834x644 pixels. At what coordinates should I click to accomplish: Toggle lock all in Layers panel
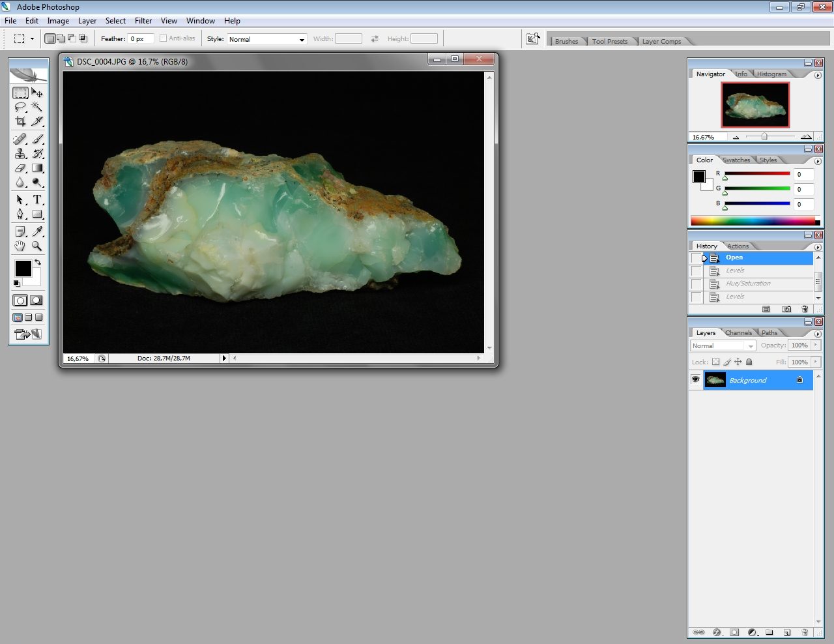click(x=749, y=362)
